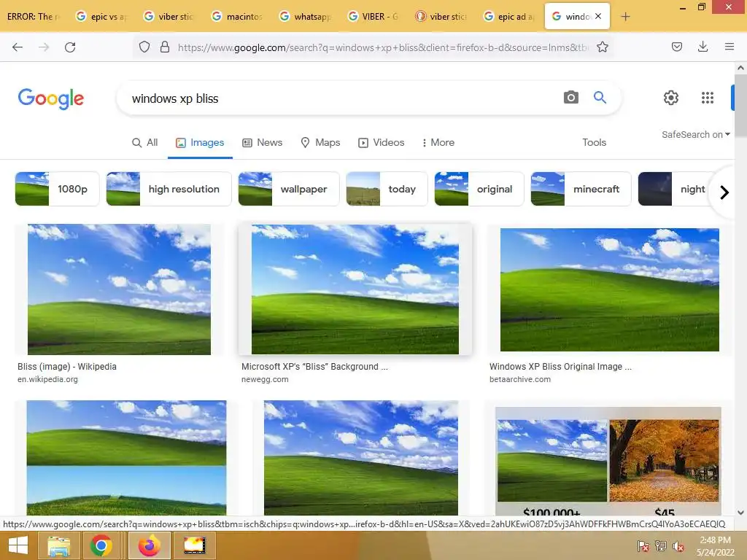Viewport: 747px width, 560px height.
Task: Expand the SafeSearch on dropdown
Action: click(695, 135)
